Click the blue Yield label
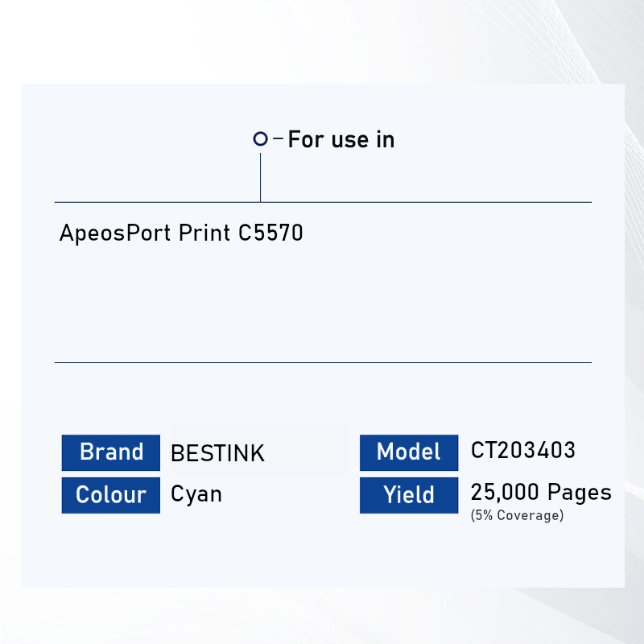 [409, 495]
